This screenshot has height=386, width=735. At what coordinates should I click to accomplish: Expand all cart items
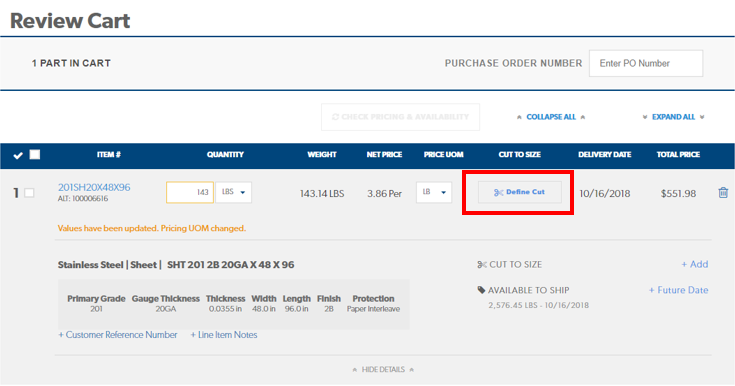tap(673, 117)
